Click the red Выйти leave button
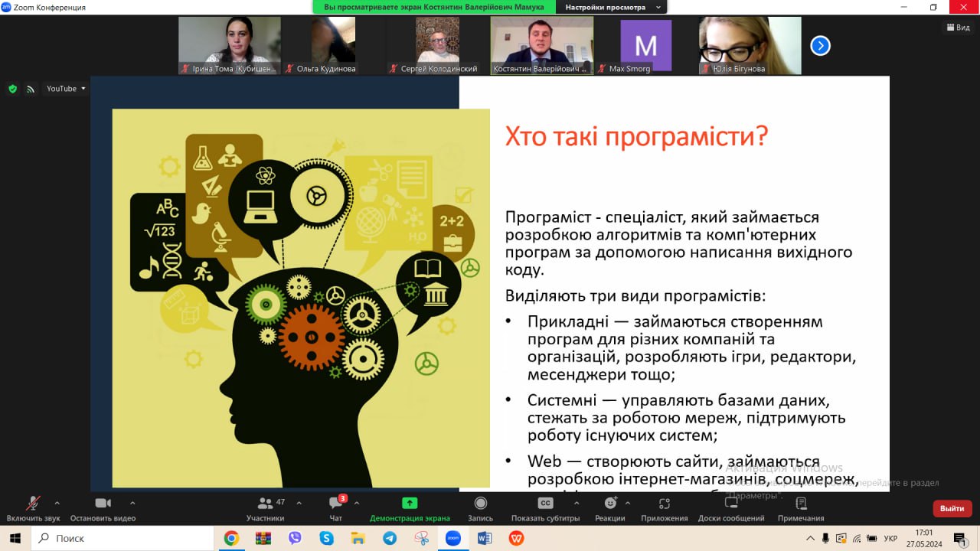 coord(952,508)
